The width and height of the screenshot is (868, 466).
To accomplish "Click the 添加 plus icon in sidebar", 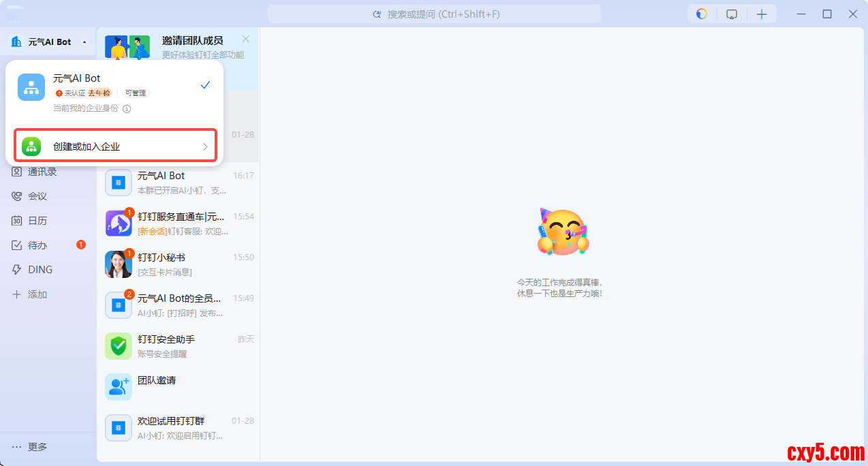I will pyautogui.click(x=17, y=294).
